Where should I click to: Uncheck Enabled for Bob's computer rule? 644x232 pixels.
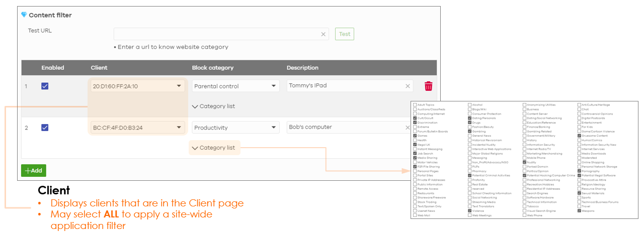click(x=45, y=128)
